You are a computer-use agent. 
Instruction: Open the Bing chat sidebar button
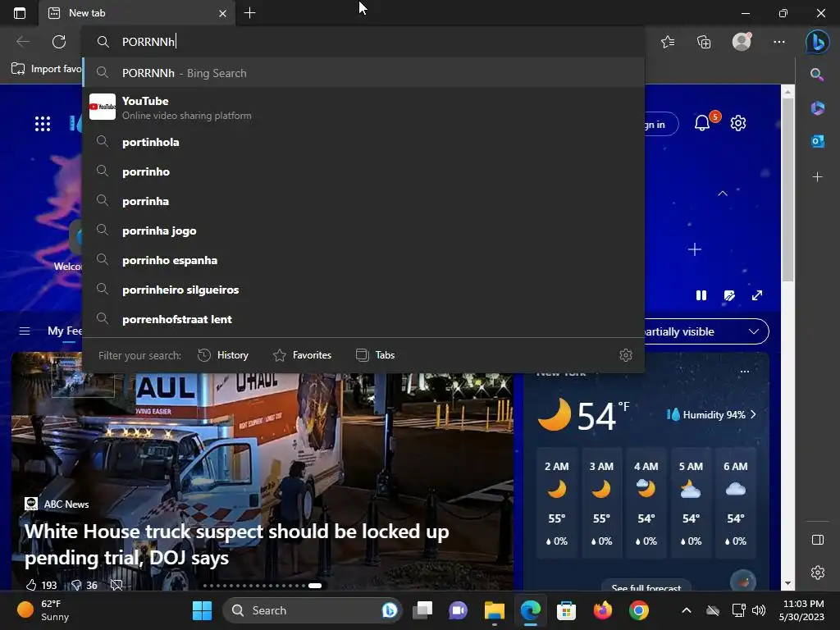pyautogui.click(x=818, y=41)
